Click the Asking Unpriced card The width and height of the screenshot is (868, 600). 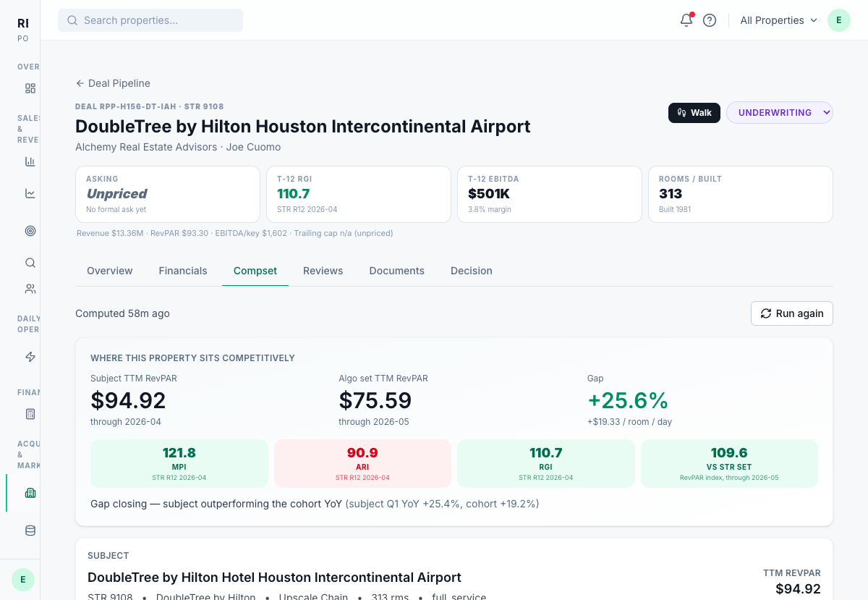pos(168,194)
